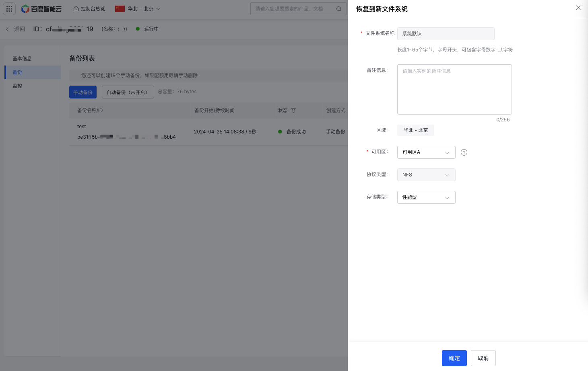Click the 状态 filter funnel icon

[293, 111]
